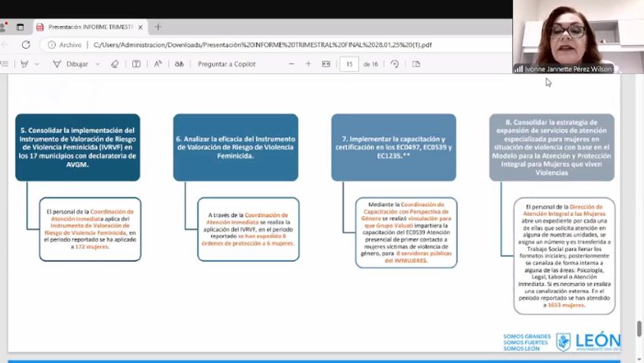The image size is (644, 363).
Task: Click Ivonne Jannette Pérez Wilson video thumbnail
Action: coord(578,37)
